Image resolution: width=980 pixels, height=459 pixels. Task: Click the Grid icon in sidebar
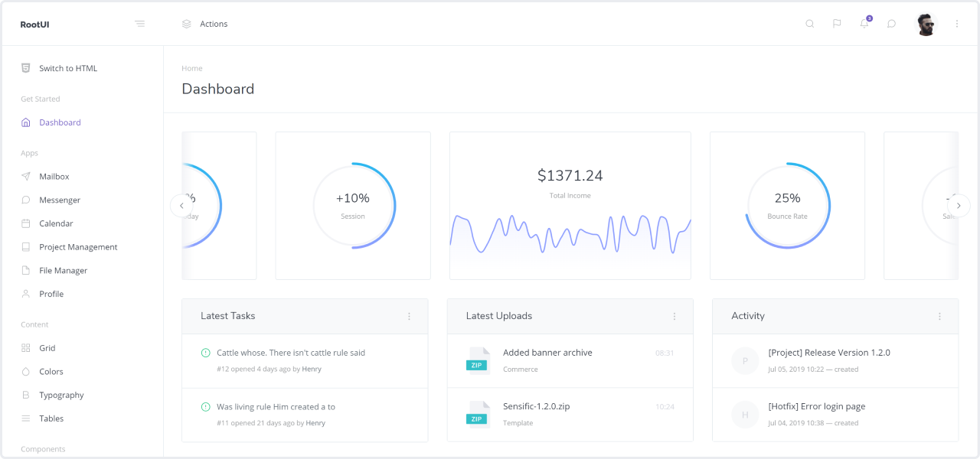(x=26, y=348)
